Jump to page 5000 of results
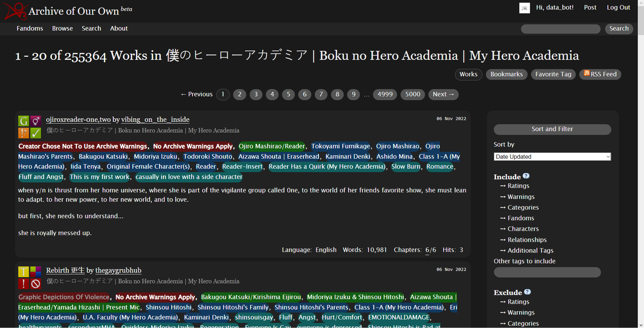 [x=413, y=94]
